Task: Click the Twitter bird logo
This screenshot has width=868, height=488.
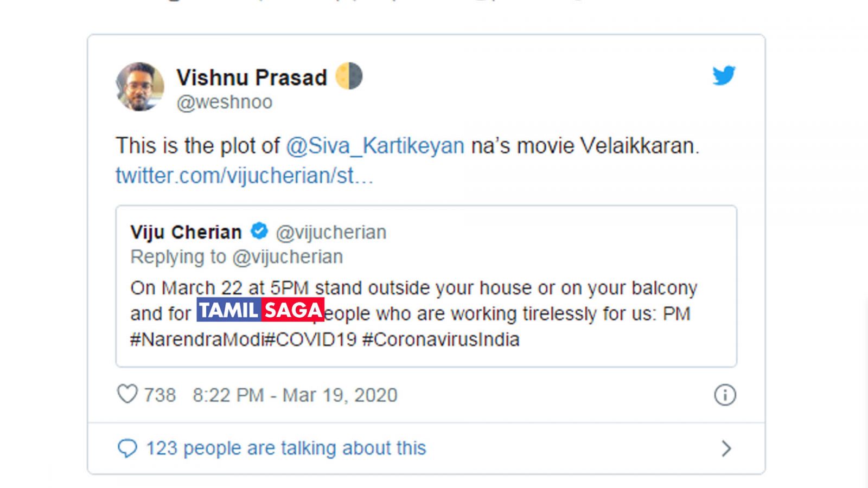Action: pyautogui.click(x=724, y=76)
